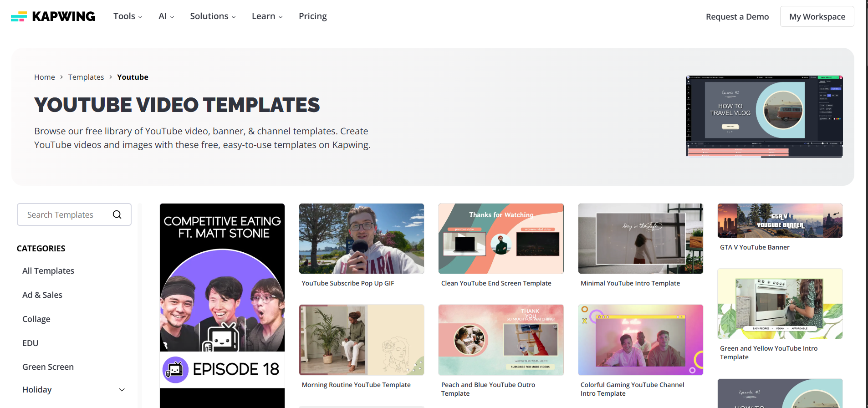Open Minimal YouTube Intro Template thumbnail

pyautogui.click(x=641, y=239)
